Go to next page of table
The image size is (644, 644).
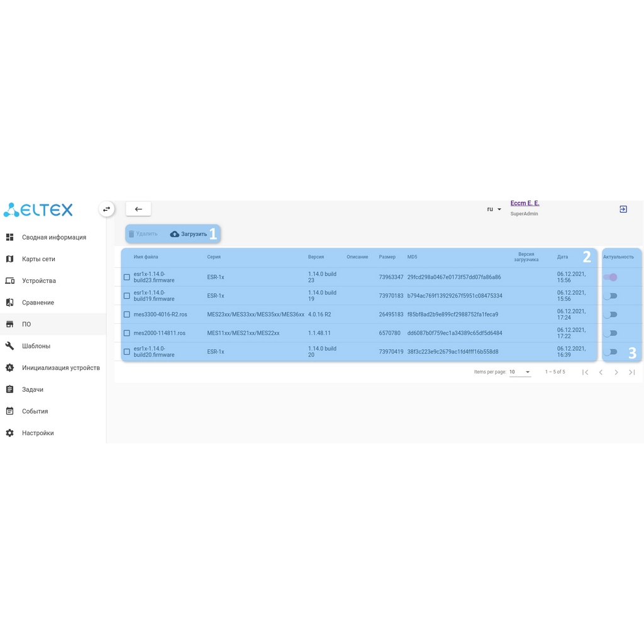tap(616, 372)
